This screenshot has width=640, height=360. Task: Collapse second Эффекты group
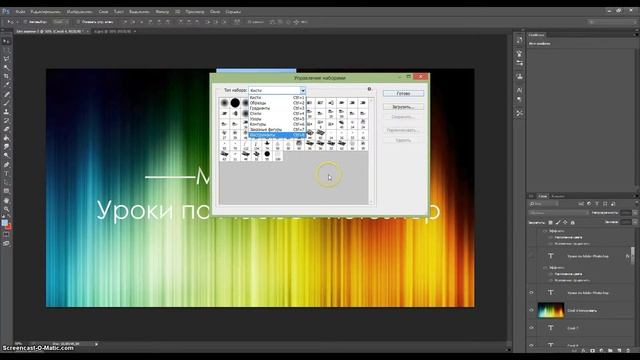[545, 268]
